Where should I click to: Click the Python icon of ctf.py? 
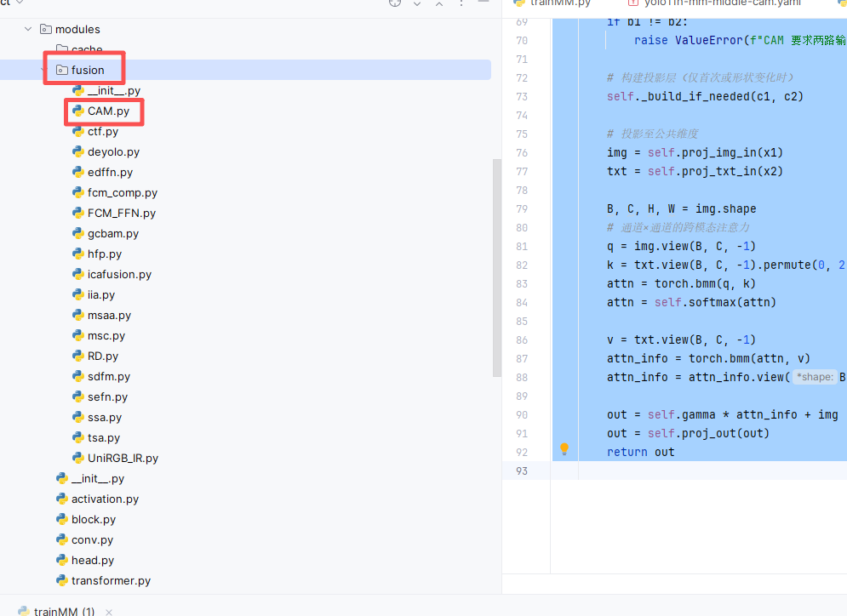[x=78, y=131]
